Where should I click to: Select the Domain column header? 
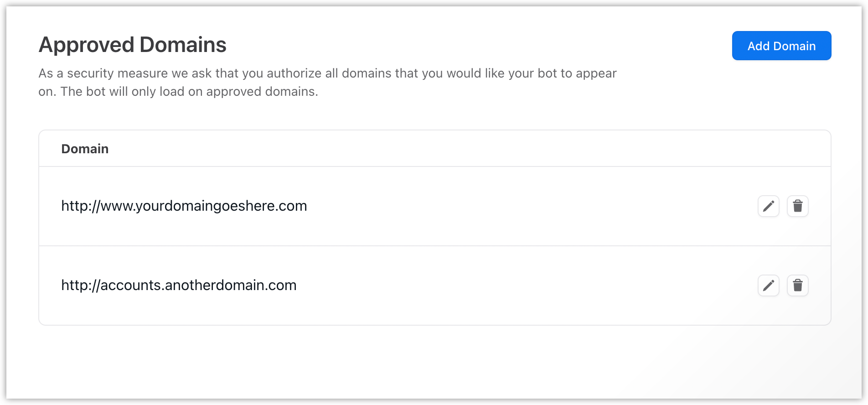[85, 148]
